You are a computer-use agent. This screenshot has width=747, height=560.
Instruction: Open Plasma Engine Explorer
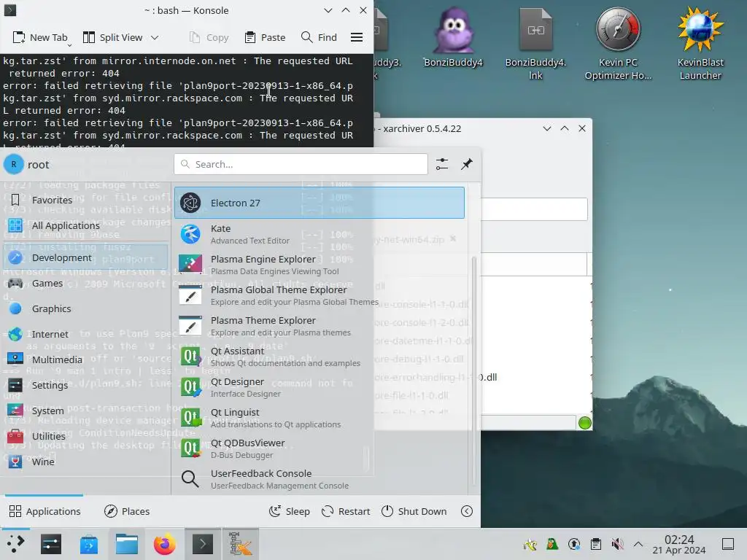point(320,265)
